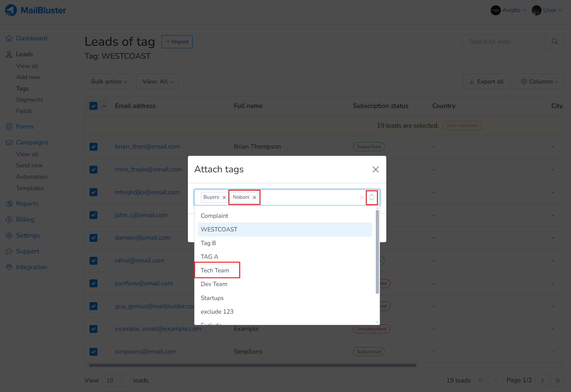Screen dimensions: 571x392
Task: Open Dashboard from the sidebar
Action: (31, 38)
